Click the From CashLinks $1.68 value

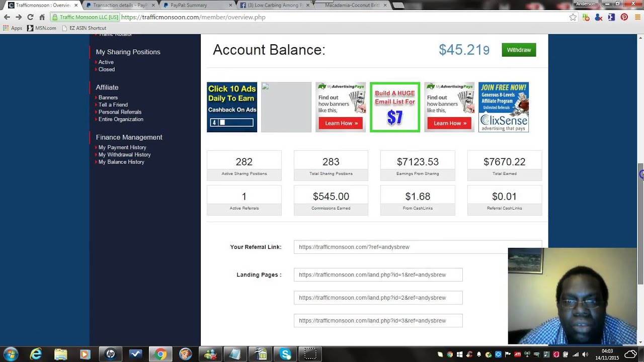coord(418,197)
